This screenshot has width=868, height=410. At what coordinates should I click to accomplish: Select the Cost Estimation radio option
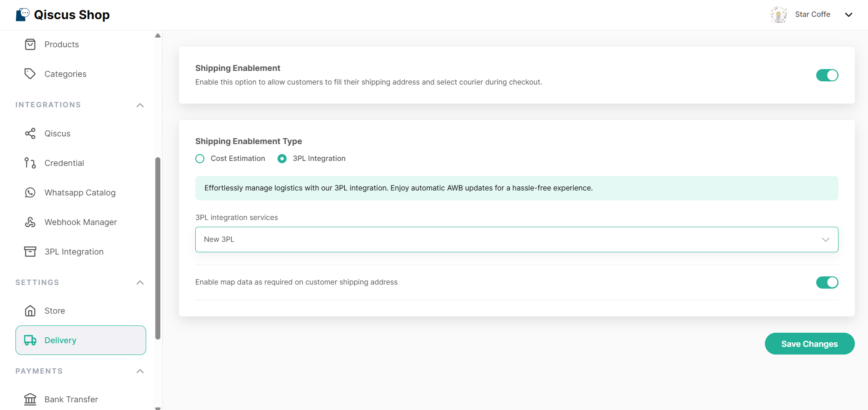click(x=200, y=159)
